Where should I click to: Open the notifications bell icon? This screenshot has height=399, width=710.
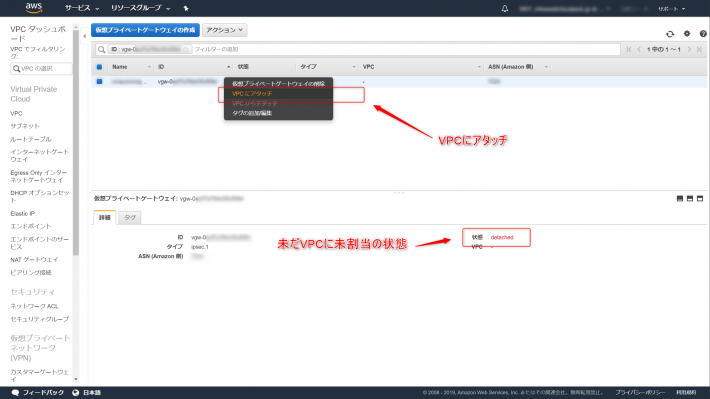pos(504,9)
